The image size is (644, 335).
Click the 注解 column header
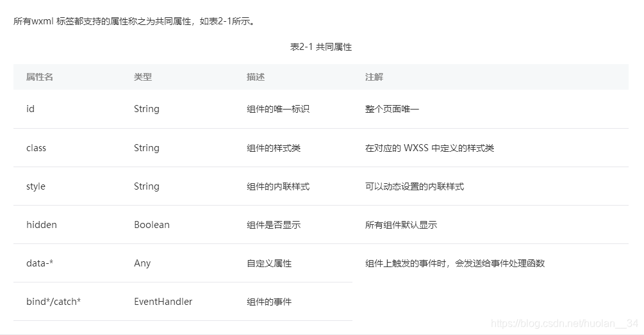tap(374, 77)
